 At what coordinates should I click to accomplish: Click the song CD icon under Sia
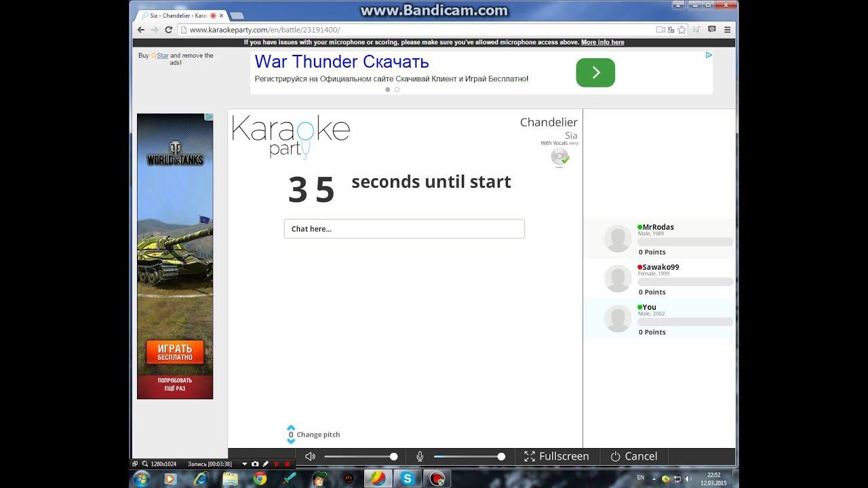[x=559, y=158]
